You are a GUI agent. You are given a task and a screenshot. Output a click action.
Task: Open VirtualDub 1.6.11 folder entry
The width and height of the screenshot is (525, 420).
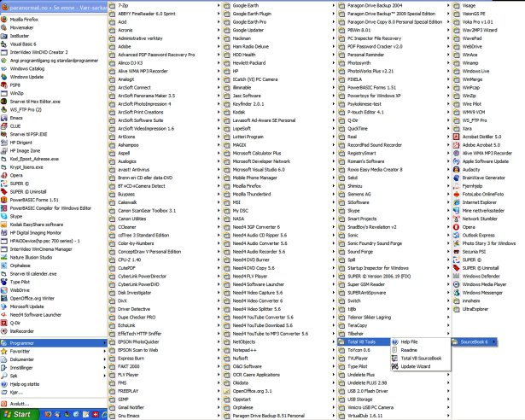coord(394,416)
